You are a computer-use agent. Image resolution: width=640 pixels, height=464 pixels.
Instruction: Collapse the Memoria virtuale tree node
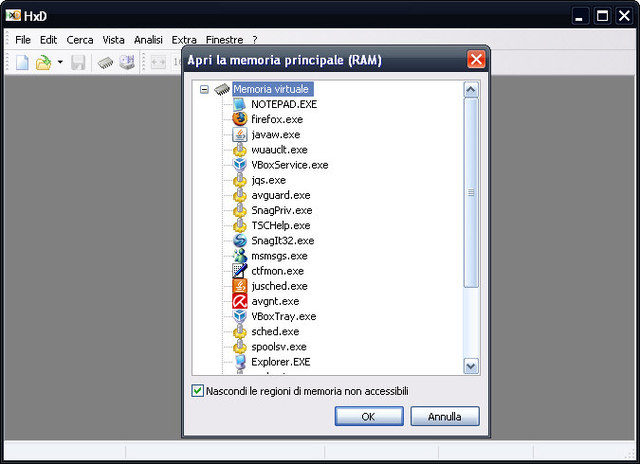click(204, 89)
